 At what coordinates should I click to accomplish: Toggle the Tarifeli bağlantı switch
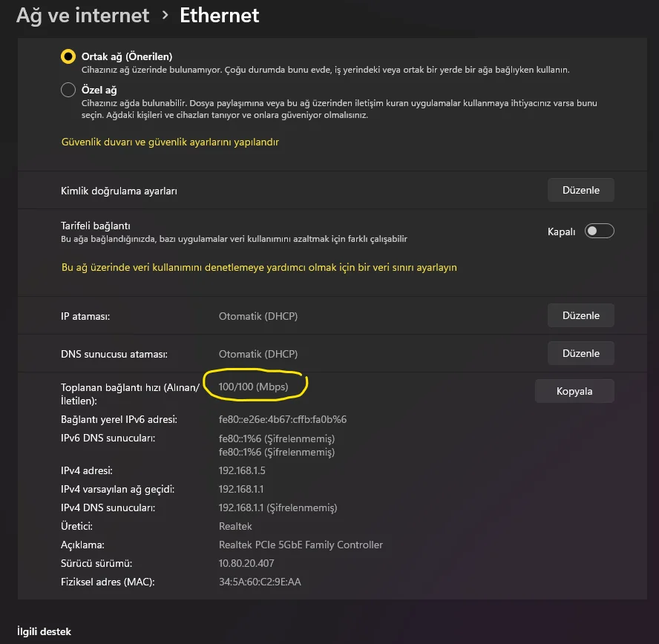[x=600, y=231]
